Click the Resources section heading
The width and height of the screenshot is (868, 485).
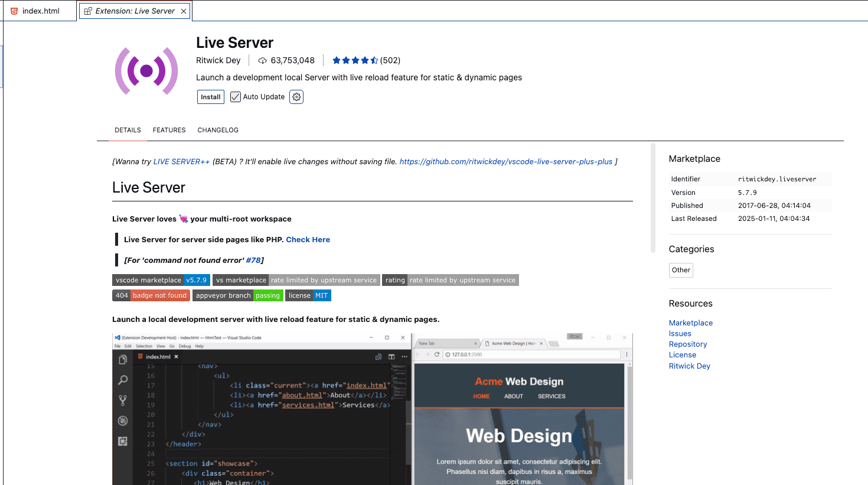tap(690, 304)
